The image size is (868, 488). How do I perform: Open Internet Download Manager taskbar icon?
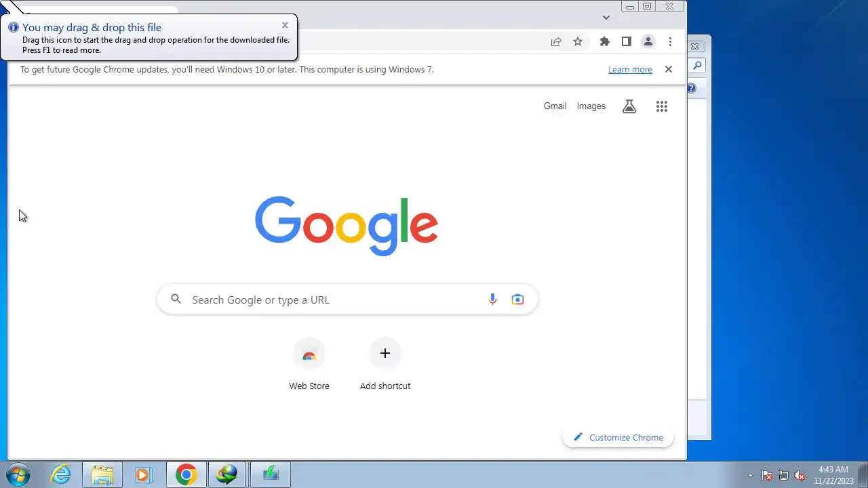point(229,474)
